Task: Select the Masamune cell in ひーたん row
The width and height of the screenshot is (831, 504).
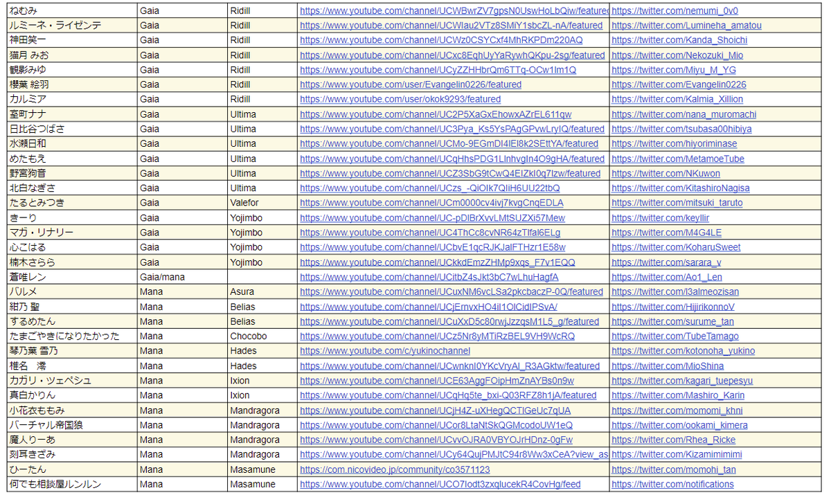Action: tap(262, 469)
